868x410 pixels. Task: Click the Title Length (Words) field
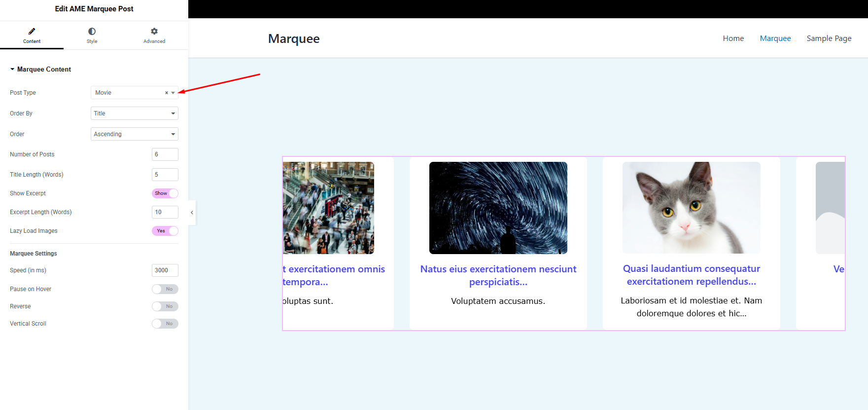(165, 175)
